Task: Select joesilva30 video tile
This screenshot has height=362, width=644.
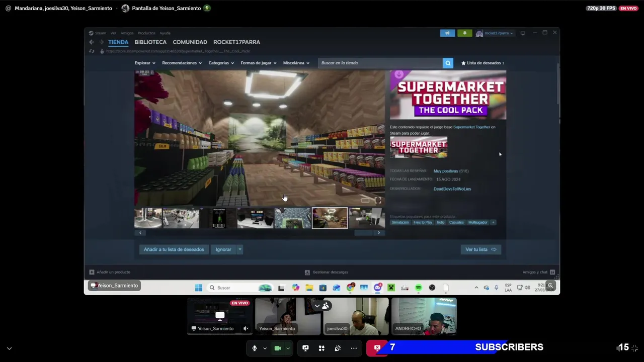Action: [355, 316]
